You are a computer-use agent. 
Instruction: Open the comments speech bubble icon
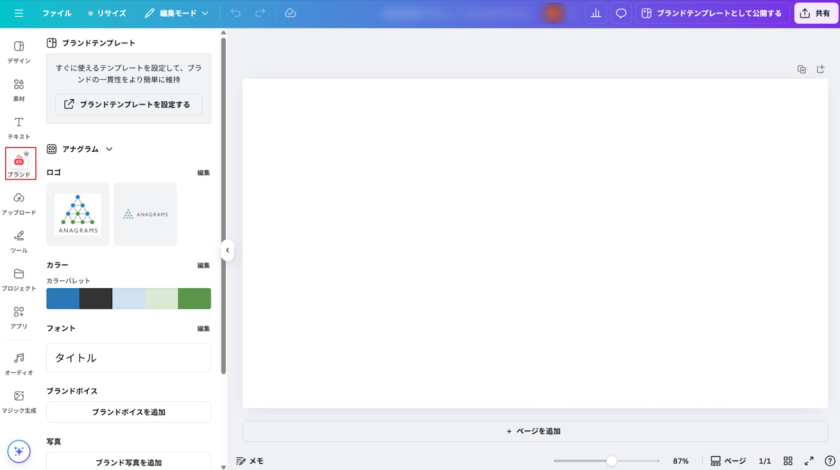(x=621, y=13)
